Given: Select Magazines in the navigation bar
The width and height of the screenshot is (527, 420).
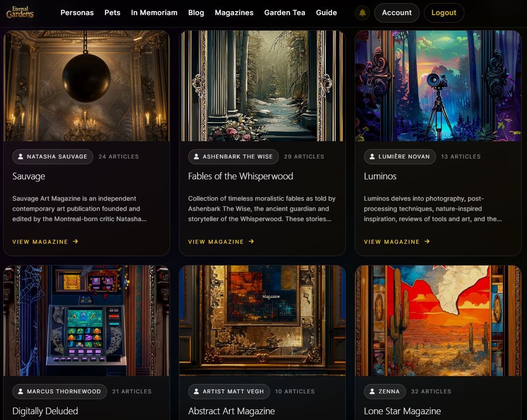Looking at the screenshot, I should coord(234,13).
